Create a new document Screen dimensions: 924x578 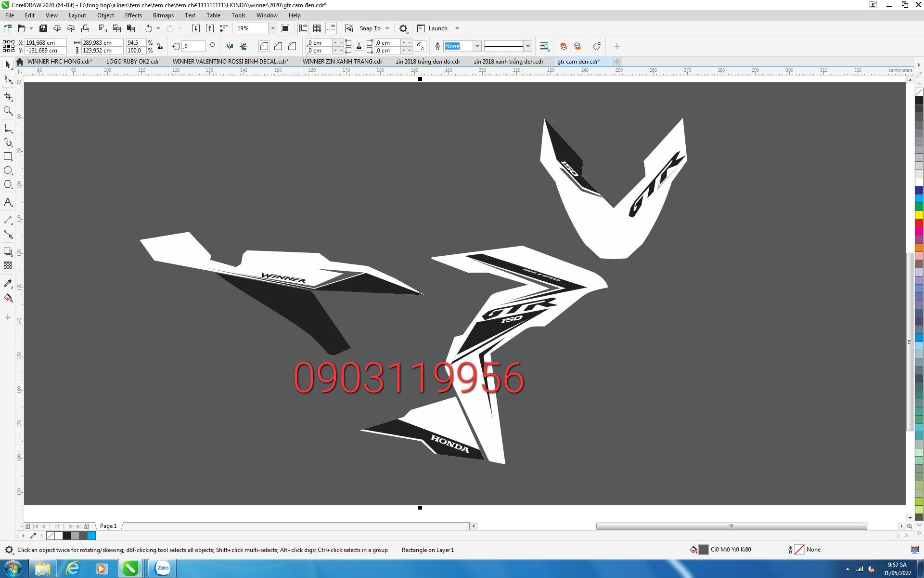8,28
